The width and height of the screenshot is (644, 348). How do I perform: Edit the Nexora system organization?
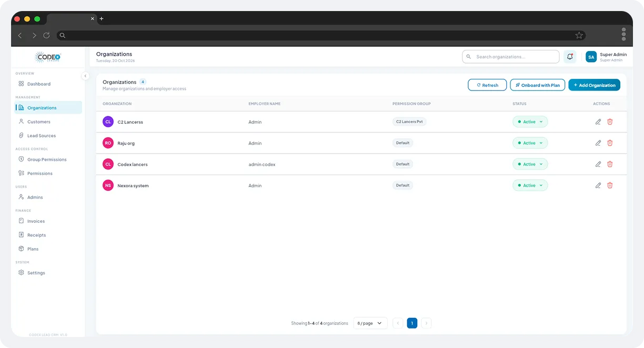[598, 186]
